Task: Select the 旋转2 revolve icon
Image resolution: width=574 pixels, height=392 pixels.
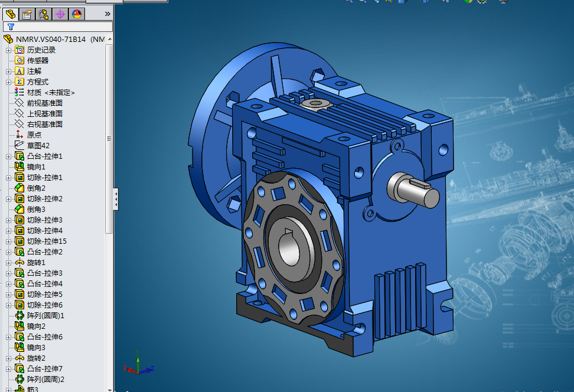Action: [19, 358]
